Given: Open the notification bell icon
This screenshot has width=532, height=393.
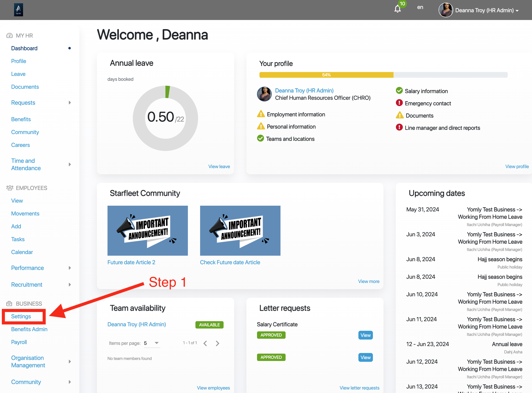Looking at the screenshot, I should 397,9.
